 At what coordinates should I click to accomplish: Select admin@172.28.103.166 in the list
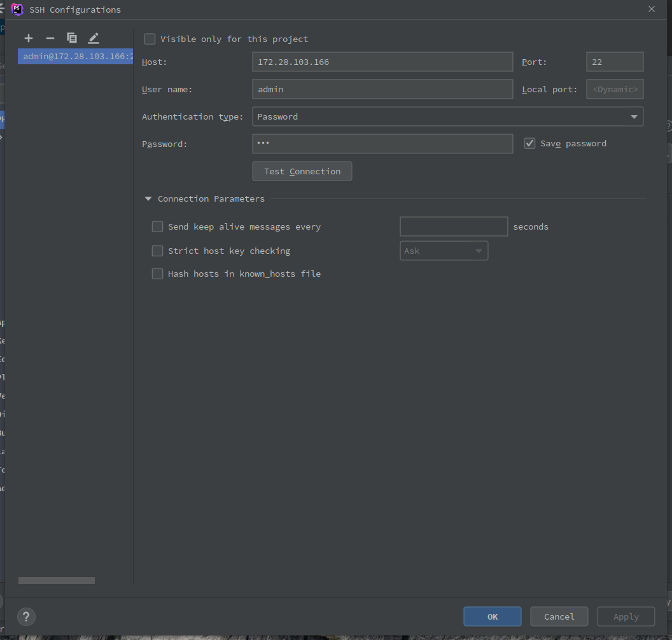point(75,57)
